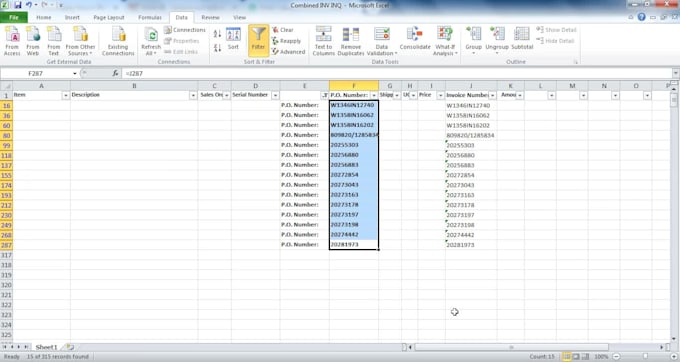Switch to the Home ribbon tab
This screenshot has height=362, width=680.
coord(44,17)
